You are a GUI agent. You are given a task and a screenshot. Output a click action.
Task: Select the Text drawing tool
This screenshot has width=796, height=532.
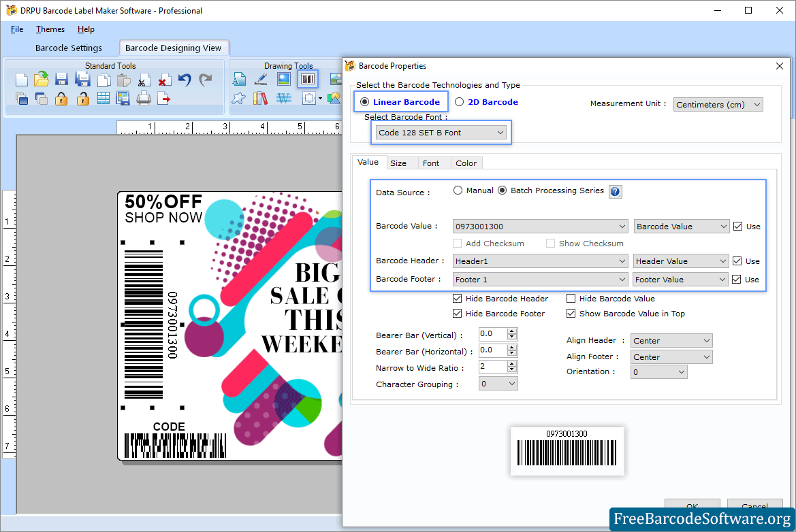point(239,79)
